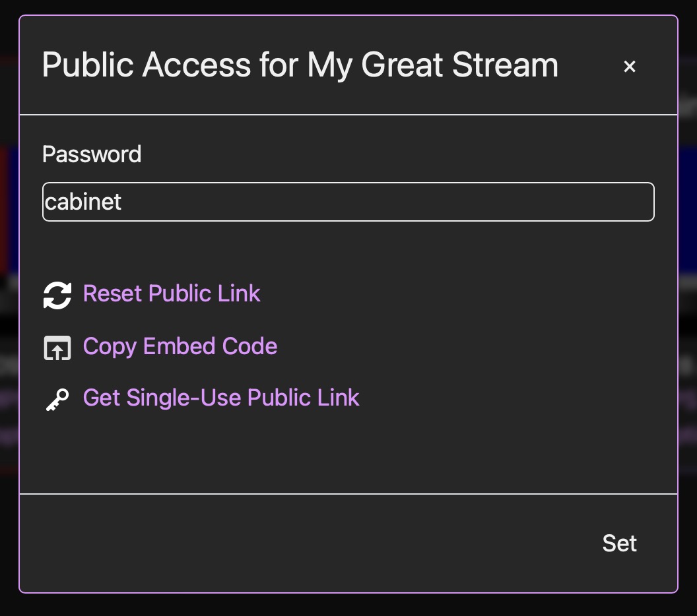Click the dialog title 'Public Access for My Great Stream'
697x616 pixels.
coord(300,65)
